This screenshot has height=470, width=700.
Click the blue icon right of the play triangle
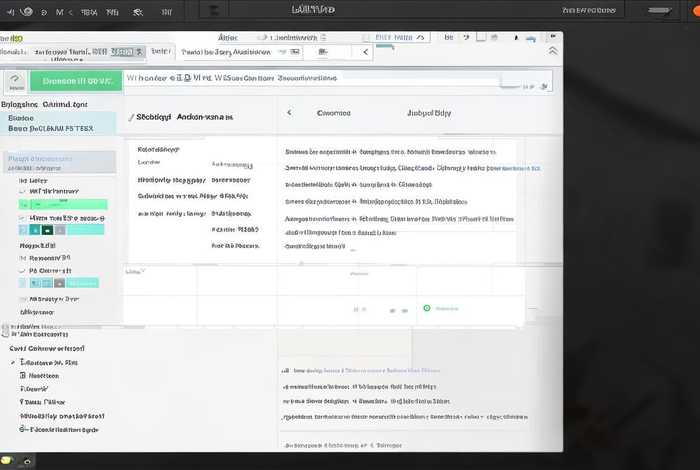[531, 39]
